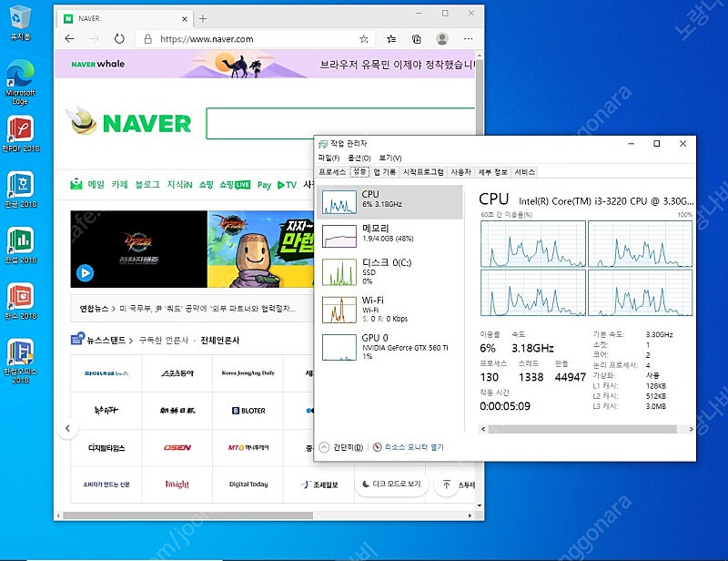Switch to the 앱 기록 tab
Screen dimensions: 728x561
pos(384,172)
